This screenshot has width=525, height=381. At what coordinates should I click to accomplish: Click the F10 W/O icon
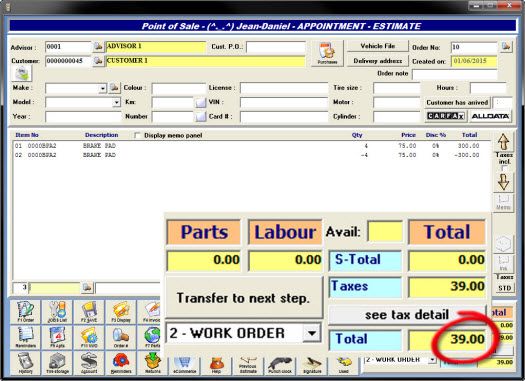(89, 337)
